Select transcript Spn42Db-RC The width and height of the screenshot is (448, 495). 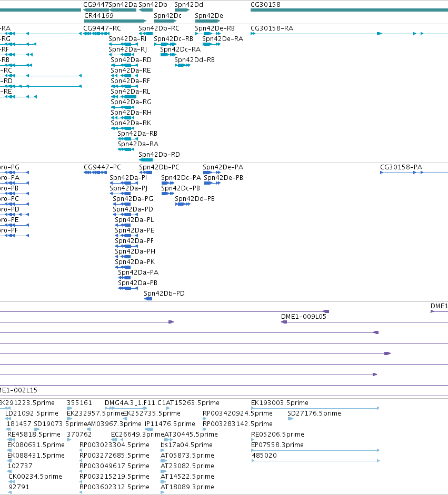146,34
